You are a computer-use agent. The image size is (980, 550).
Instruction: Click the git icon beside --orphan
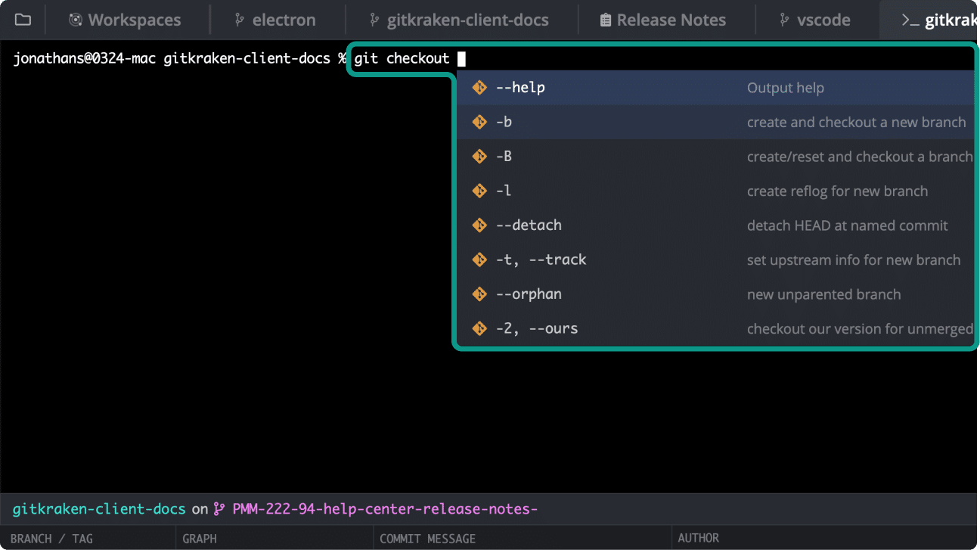click(479, 294)
